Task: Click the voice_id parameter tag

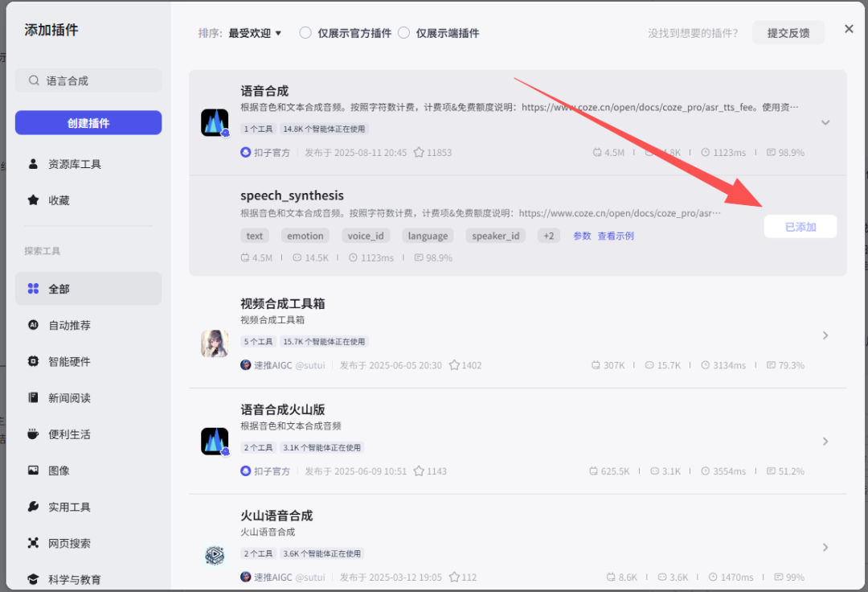Action: coord(366,236)
